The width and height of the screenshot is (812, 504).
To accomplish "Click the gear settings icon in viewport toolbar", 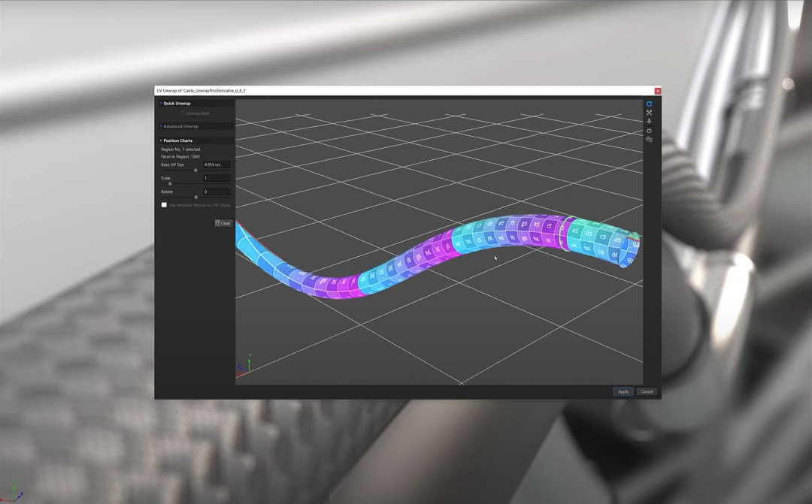I will point(649,131).
